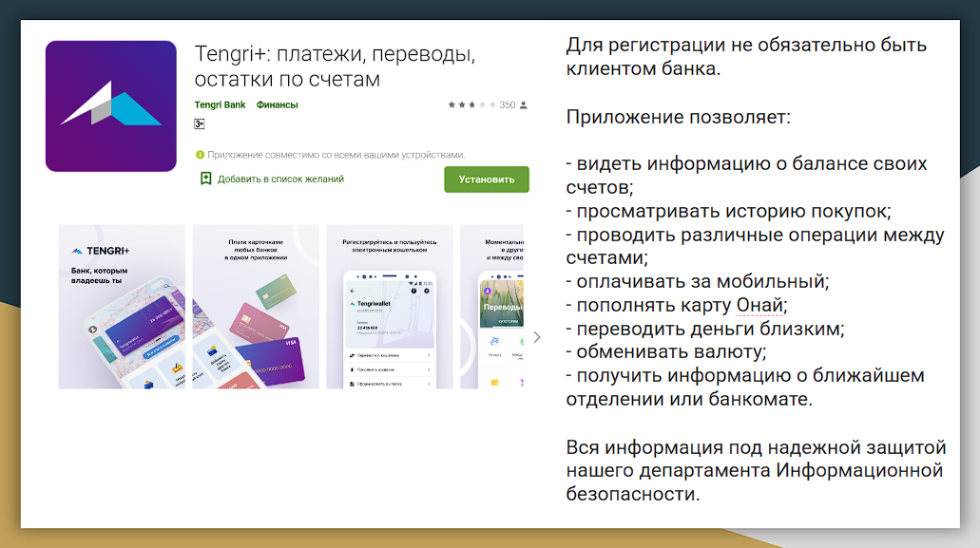
Task: Open the Переводы screenshot thumbnail
Action: tap(491, 307)
